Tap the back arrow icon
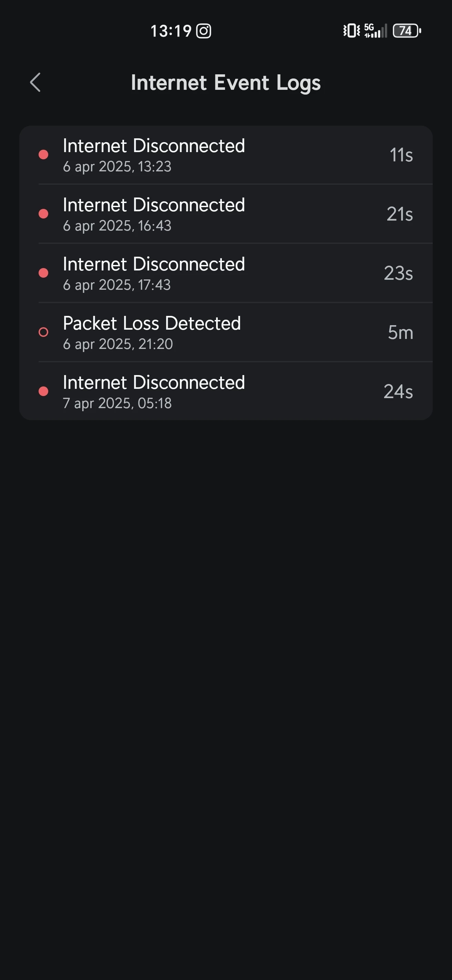Viewport: 452px width, 980px height. point(35,83)
